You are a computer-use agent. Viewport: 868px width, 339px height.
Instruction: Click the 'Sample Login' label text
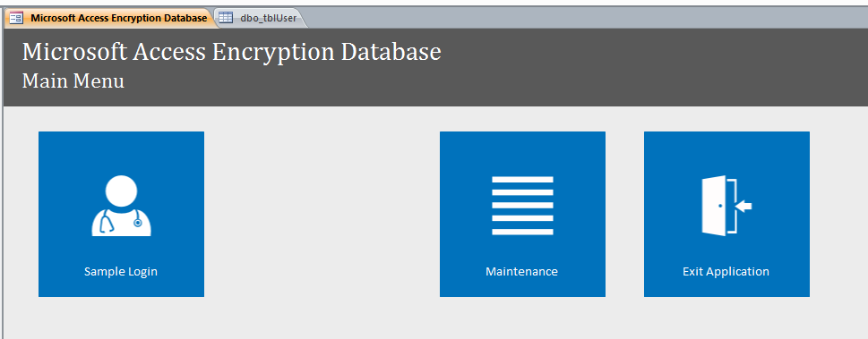(x=121, y=272)
